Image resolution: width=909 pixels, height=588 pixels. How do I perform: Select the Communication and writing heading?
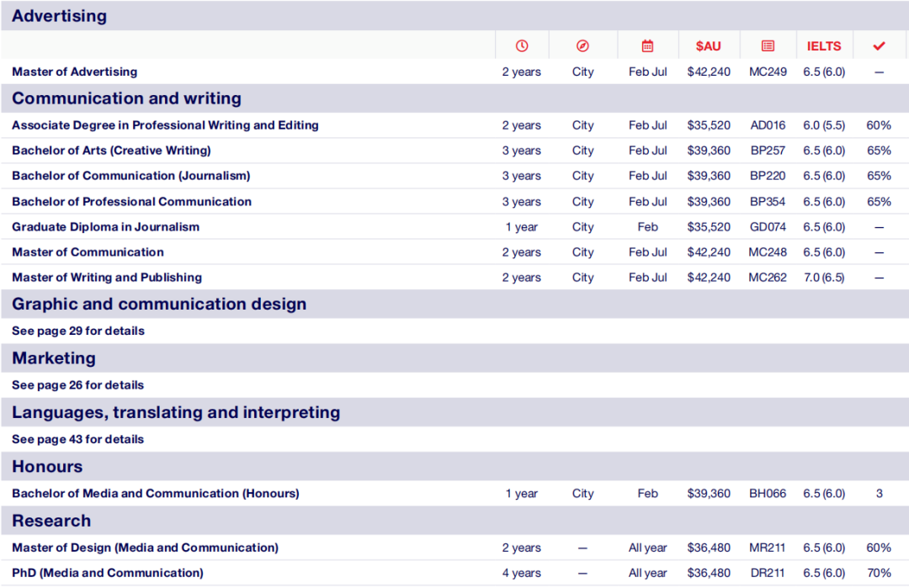coord(126,98)
